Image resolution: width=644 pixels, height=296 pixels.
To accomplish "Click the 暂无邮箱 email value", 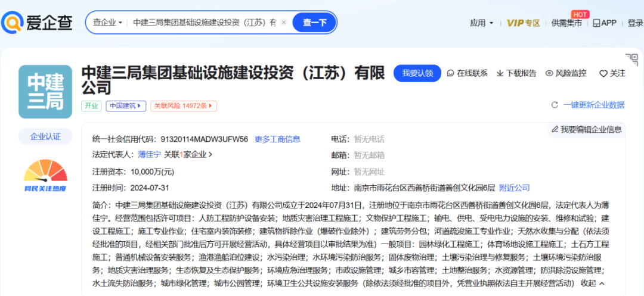I will [369, 155].
